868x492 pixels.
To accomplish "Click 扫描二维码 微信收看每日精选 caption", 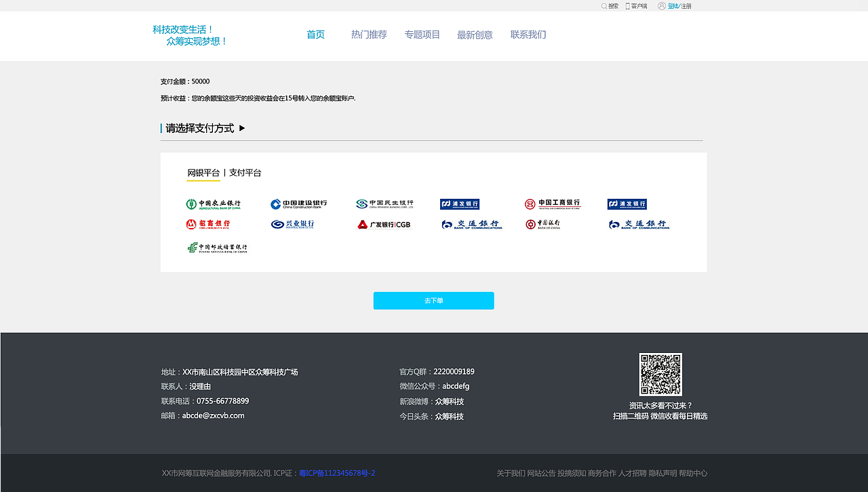I will 660,416.
